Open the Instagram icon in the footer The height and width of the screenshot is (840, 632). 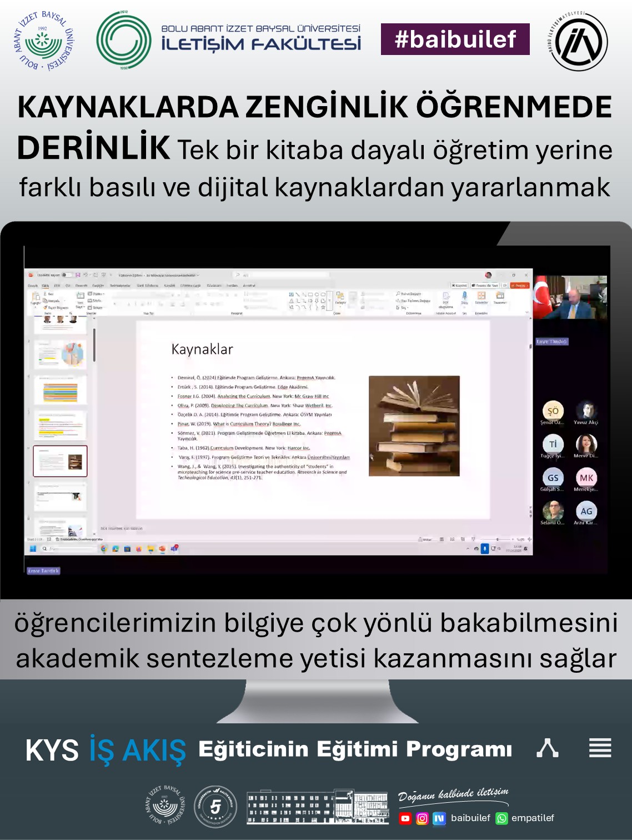point(422,818)
